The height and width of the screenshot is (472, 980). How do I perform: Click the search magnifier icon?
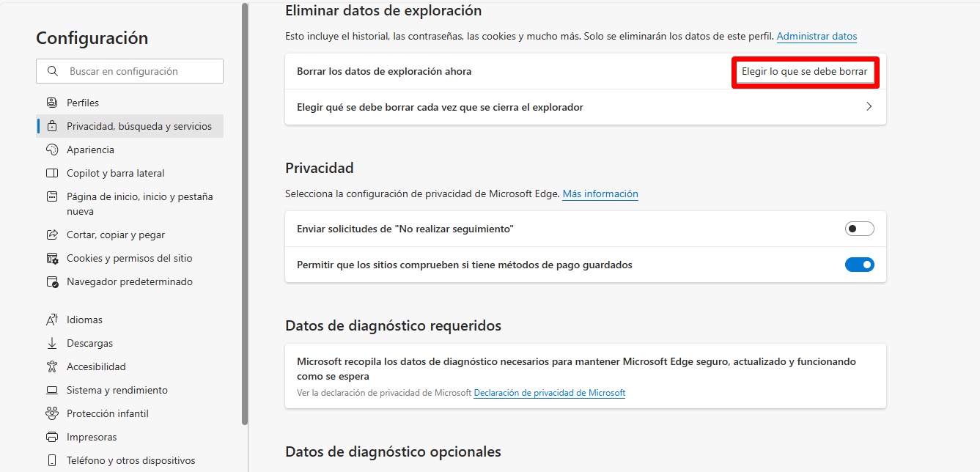[x=52, y=71]
